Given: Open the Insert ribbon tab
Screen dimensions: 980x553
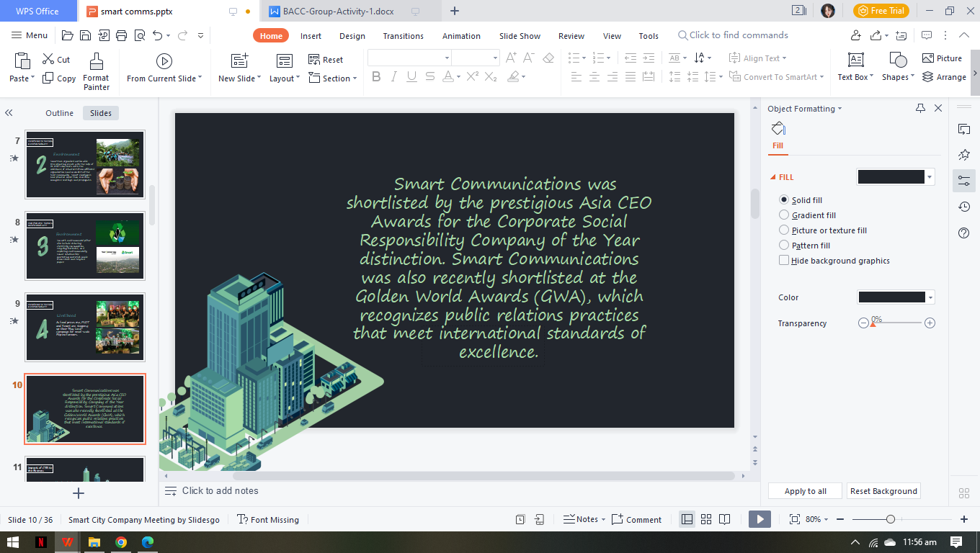Looking at the screenshot, I should [x=311, y=36].
